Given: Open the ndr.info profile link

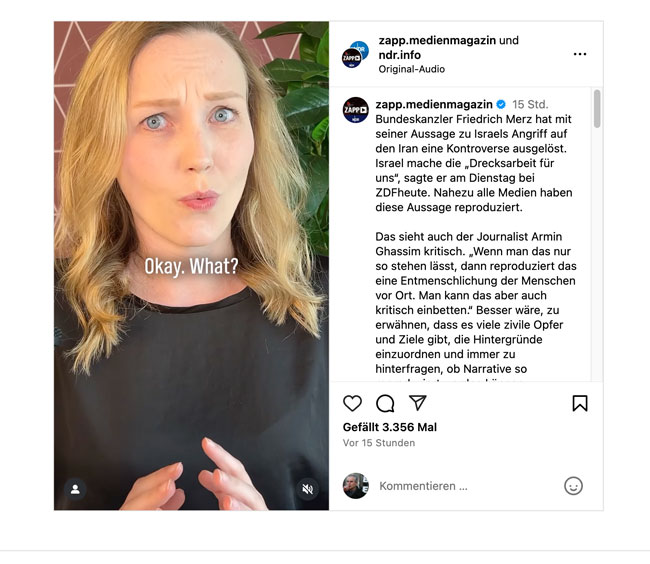Looking at the screenshot, I should coord(400,55).
